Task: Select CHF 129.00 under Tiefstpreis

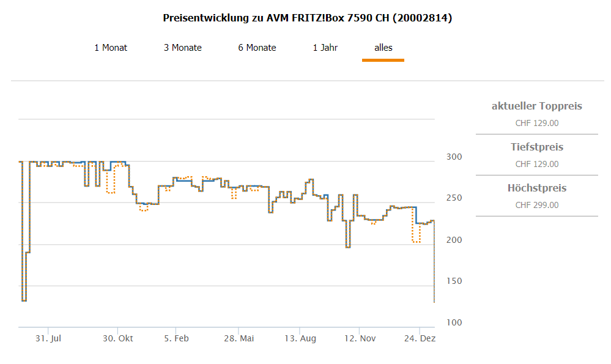Action: click(x=536, y=164)
